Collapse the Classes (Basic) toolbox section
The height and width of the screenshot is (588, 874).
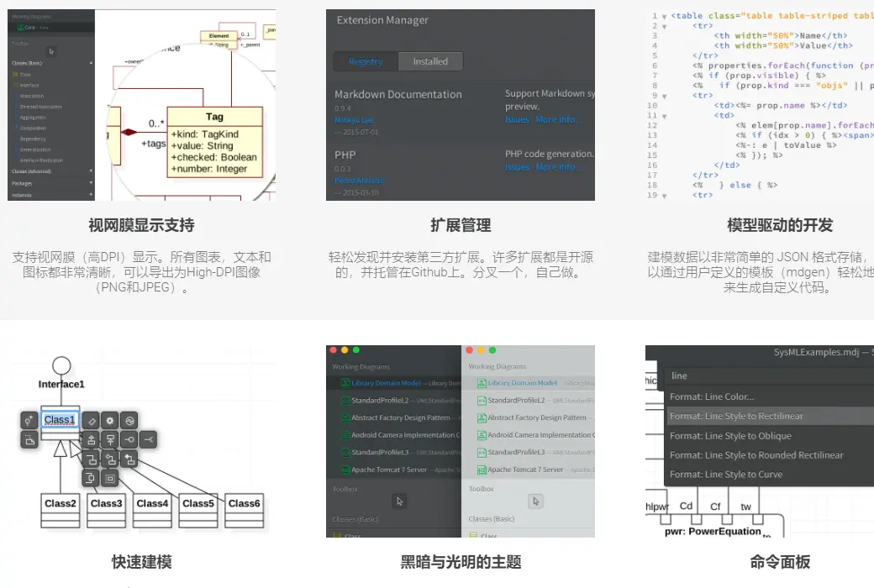point(91,63)
